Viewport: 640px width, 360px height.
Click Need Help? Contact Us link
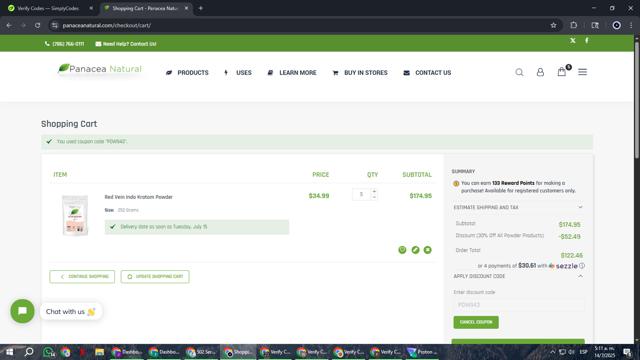[x=126, y=44]
